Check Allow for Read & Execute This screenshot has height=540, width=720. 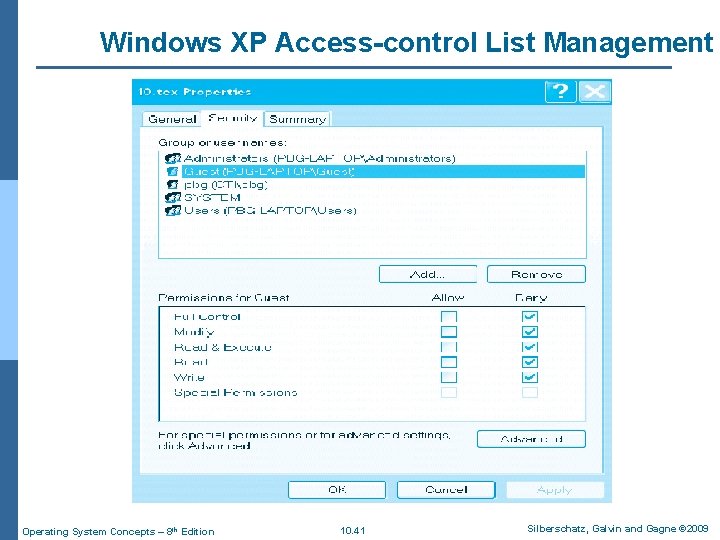(449, 347)
